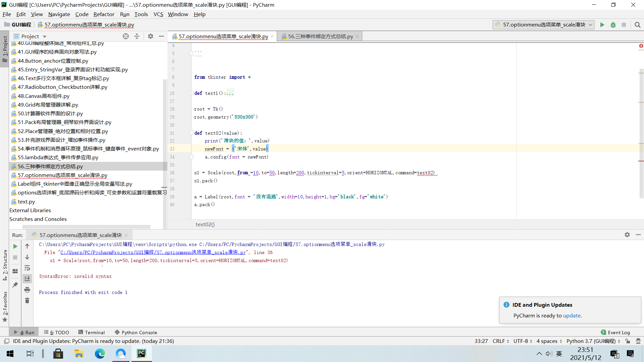This screenshot has height=362, width=644.
Task: Open Project panel settings gear
Action: (x=151, y=36)
